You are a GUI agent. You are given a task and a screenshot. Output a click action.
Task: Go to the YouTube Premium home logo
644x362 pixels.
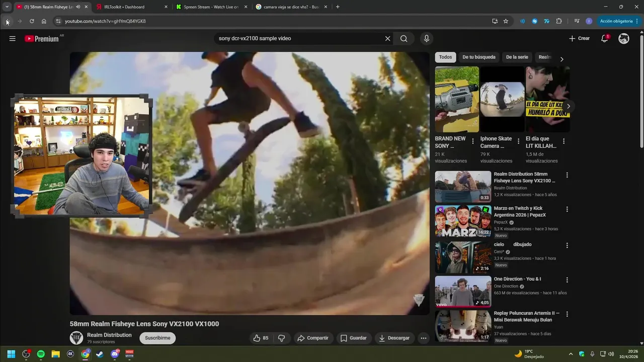click(42, 39)
